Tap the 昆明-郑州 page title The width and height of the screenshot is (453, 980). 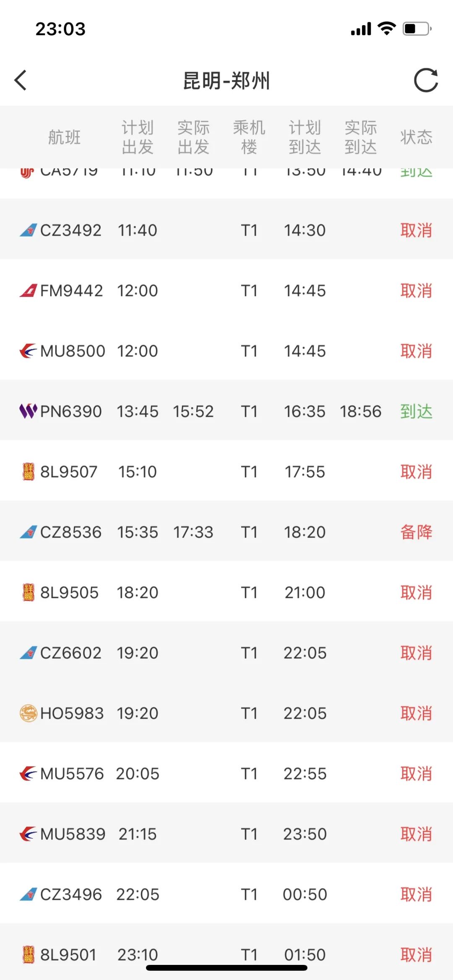click(226, 81)
